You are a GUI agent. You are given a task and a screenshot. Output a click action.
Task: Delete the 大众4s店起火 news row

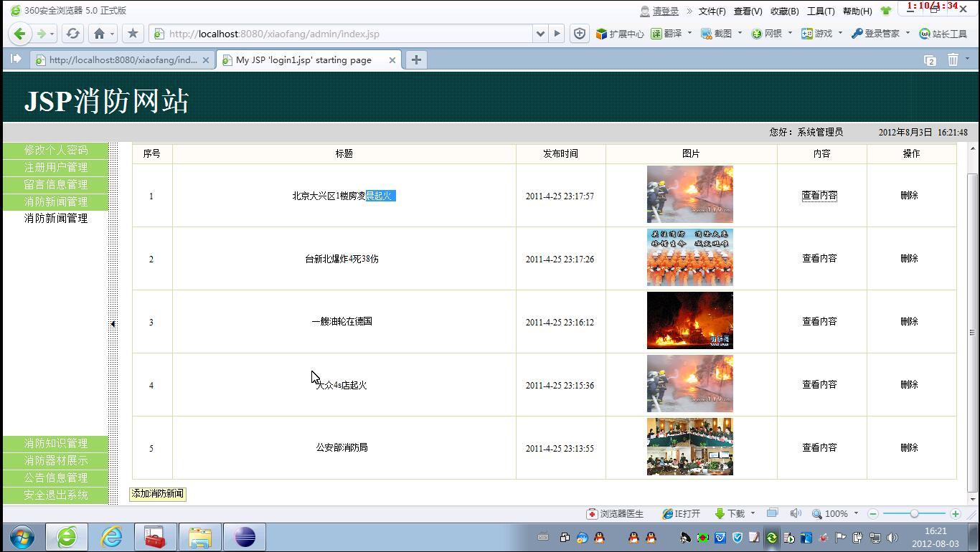[909, 384]
